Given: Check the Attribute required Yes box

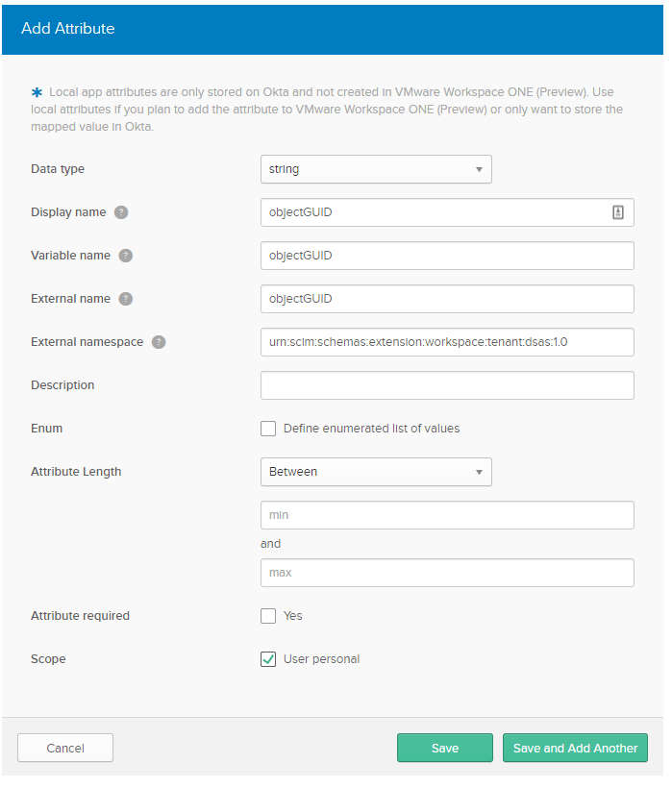Looking at the screenshot, I should [x=268, y=616].
